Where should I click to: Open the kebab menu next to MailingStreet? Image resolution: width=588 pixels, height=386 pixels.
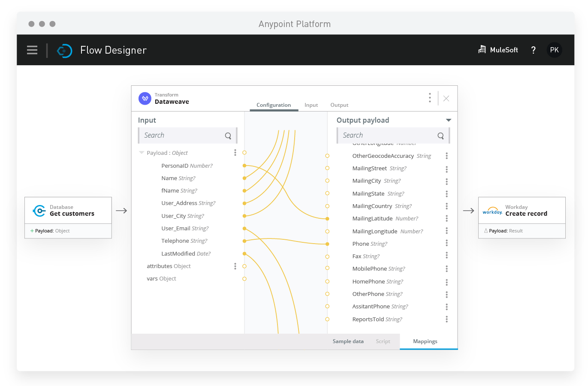coord(446,169)
